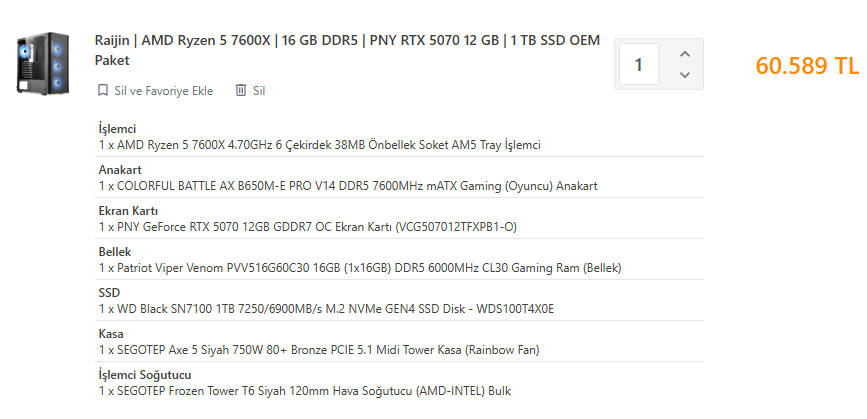
Task: Click the trash can icon beside Sil
Action: (240, 91)
